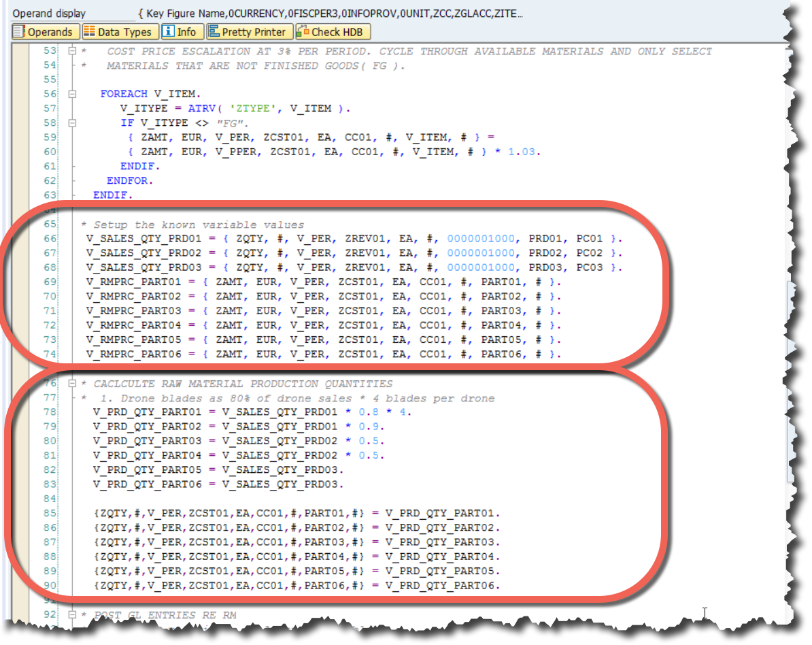The height and width of the screenshot is (645, 812).
Task: Place cursor on the ENDFOR statement
Action: point(129,180)
